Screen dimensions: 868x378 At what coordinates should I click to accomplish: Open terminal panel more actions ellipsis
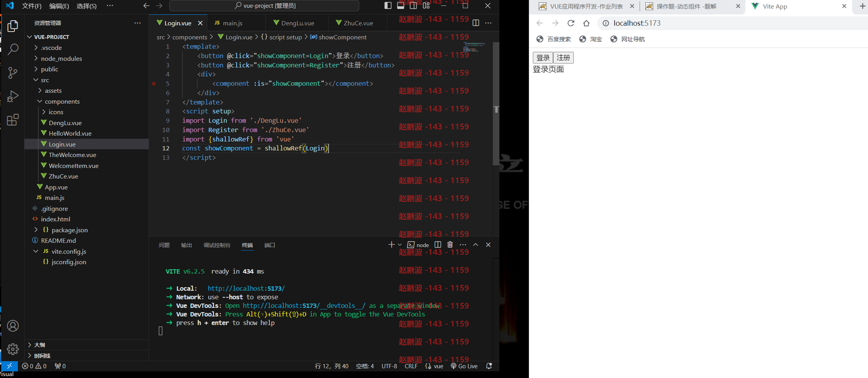coord(463,245)
